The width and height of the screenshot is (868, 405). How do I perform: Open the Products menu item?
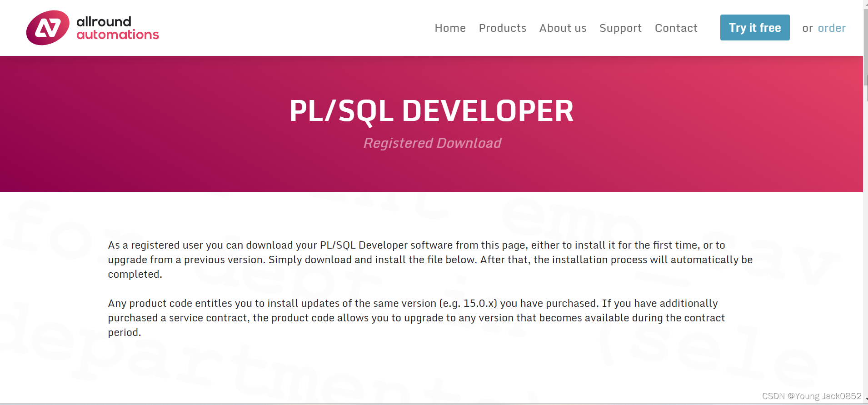pos(502,28)
